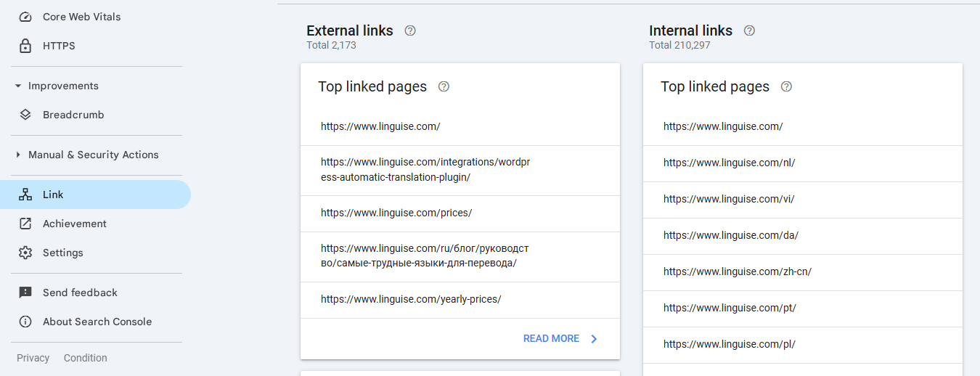Image resolution: width=980 pixels, height=376 pixels.
Task: Click Improvements section label
Action: pos(63,86)
